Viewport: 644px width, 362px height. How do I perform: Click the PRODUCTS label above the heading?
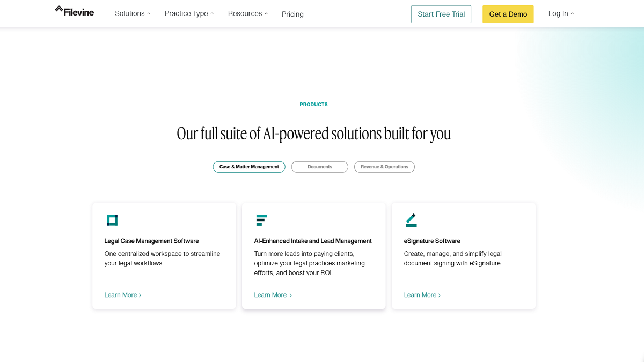click(x=313, y=104)
